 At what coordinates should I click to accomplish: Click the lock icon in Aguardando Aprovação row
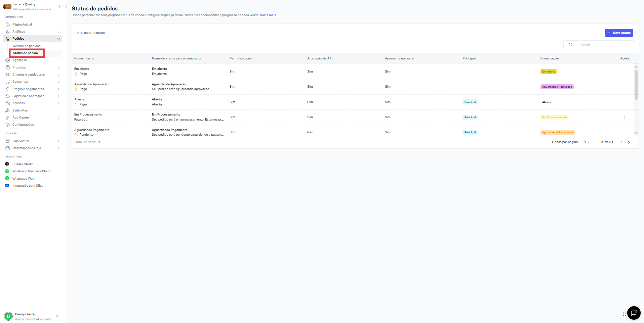tap(76, 89)
